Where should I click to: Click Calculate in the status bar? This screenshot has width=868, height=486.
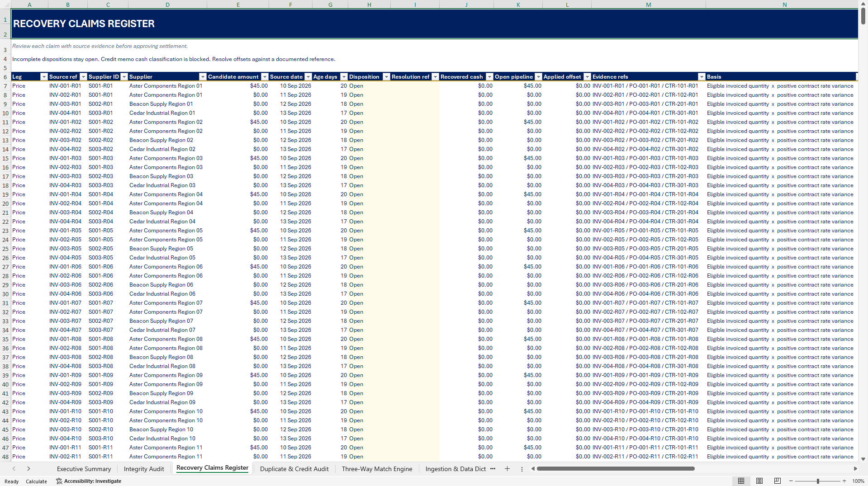pos(36,481)
